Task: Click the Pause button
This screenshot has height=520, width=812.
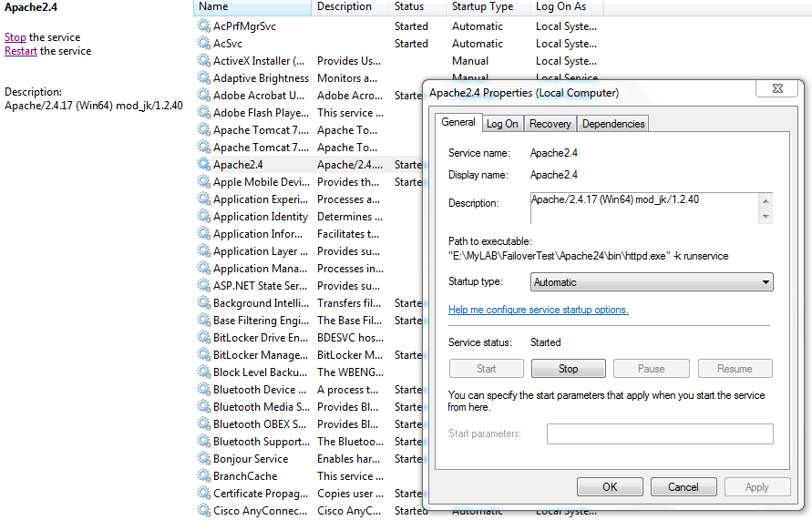Action: [651, 369]
